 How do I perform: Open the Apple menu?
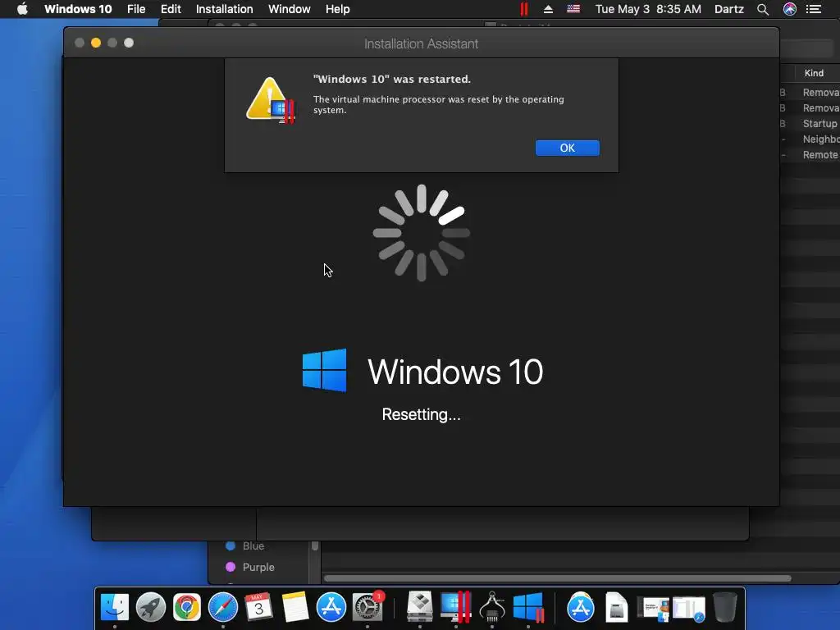click(x=22, y=9)
